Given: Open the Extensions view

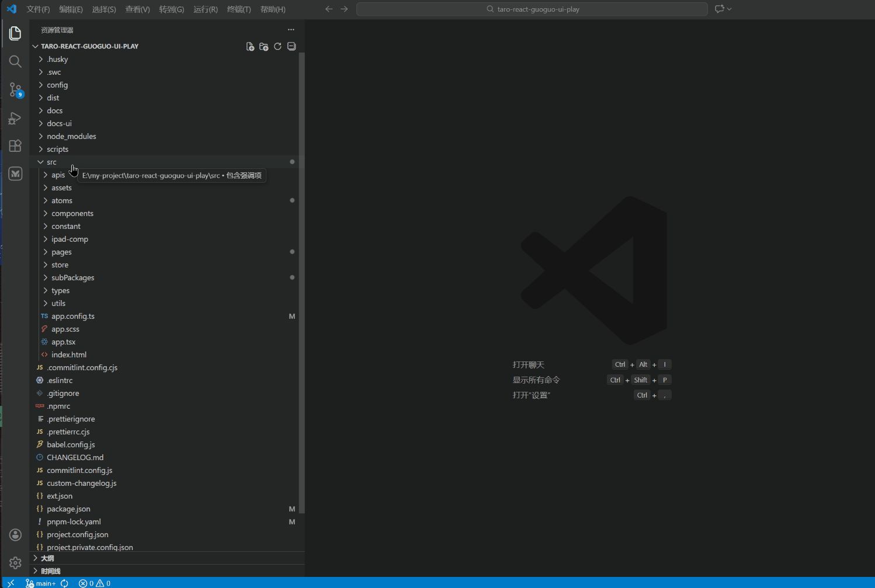Looking at the screenshot, I should pyautogui.click(x=15, y=146).
